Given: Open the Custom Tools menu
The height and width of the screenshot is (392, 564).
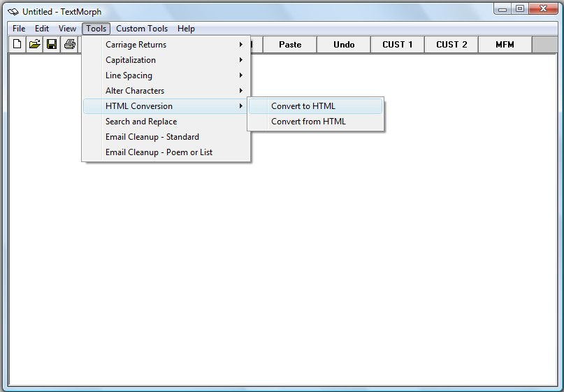Looking at the screenshot, I should [x=142, y=29].
